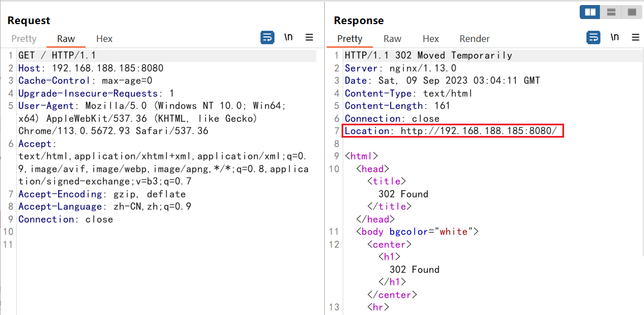The height and width of the screenshot is (315, 644).
Task: Show non-printable characters in Request panel
Action: (x=288, y=38)
